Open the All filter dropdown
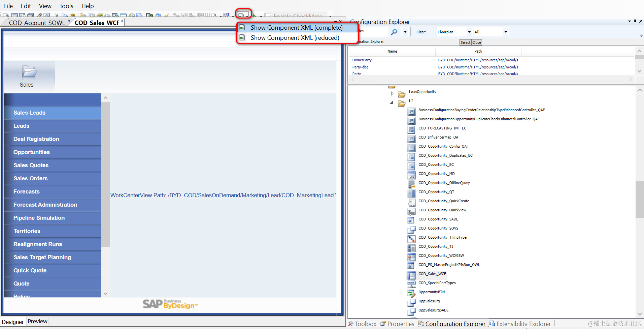 [506, 32]
